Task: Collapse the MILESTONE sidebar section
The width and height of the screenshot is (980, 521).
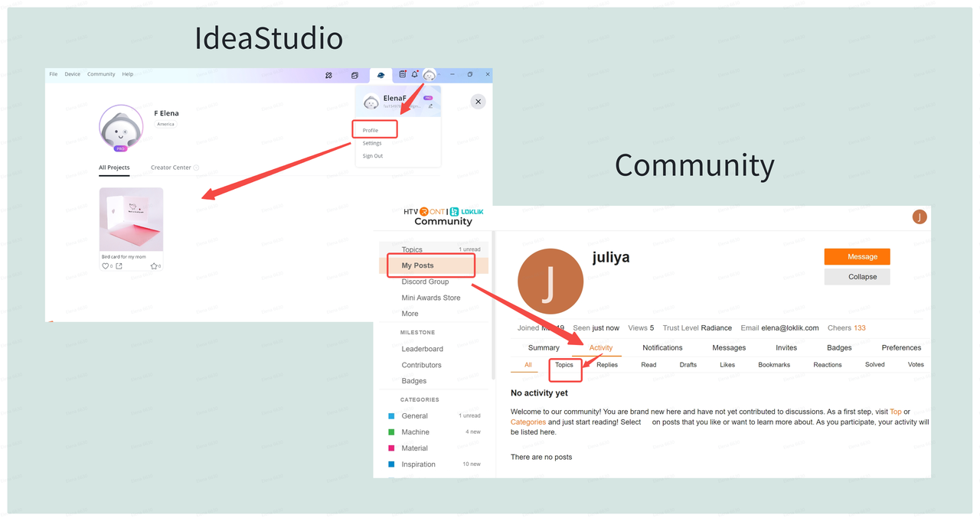Action: (417, 333)
